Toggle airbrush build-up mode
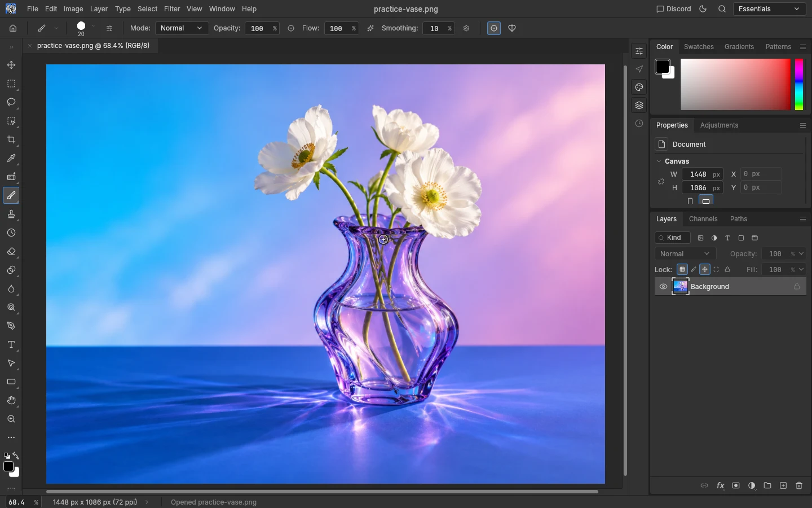Image resolution: width=812 pixels, height=508 pixels. (370, 28)
